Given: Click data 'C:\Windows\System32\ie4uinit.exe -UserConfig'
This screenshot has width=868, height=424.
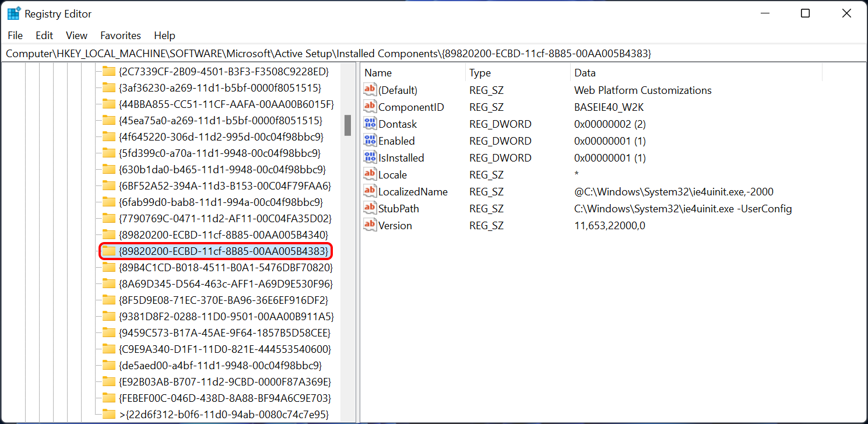Looking at the screenshot, I should click(x=683, y=209).
